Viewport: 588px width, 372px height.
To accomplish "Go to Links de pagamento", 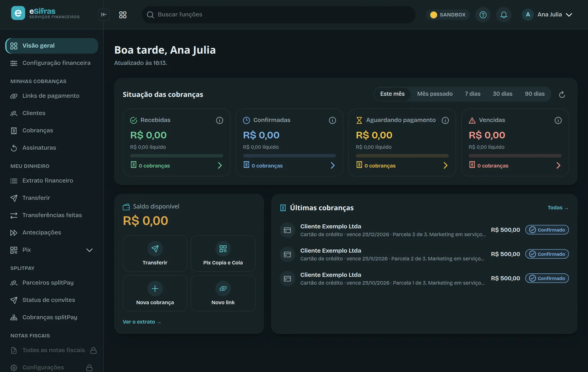I will coord(52,96).
